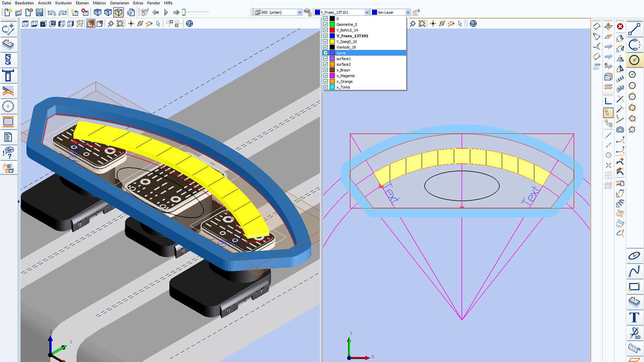
Task: Open the Von Layer color dropdown
Action: [408, 12]
